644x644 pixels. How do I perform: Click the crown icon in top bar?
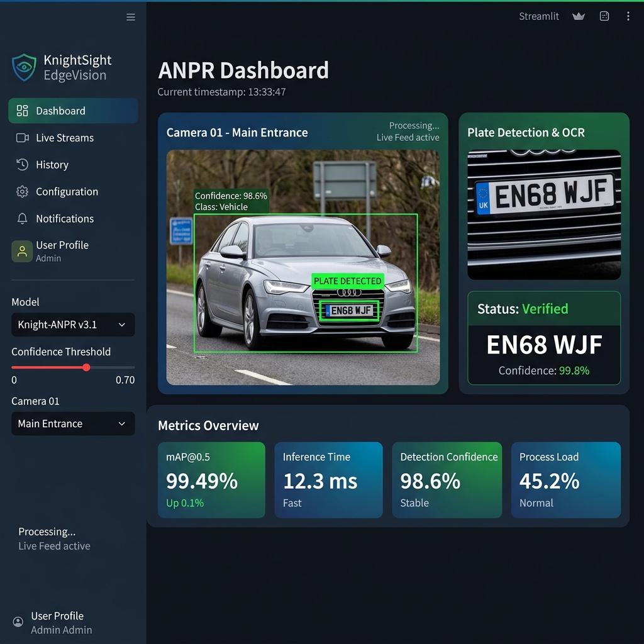pos(579,16)
